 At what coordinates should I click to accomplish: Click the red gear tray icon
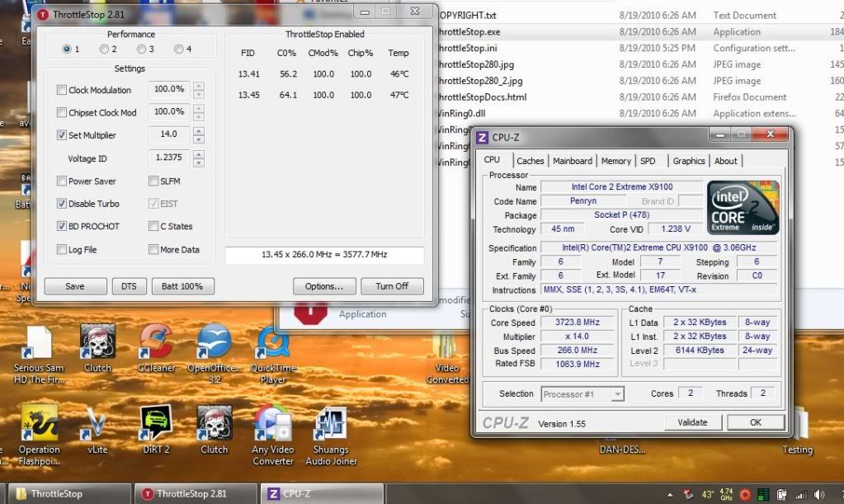click(745, 494)
